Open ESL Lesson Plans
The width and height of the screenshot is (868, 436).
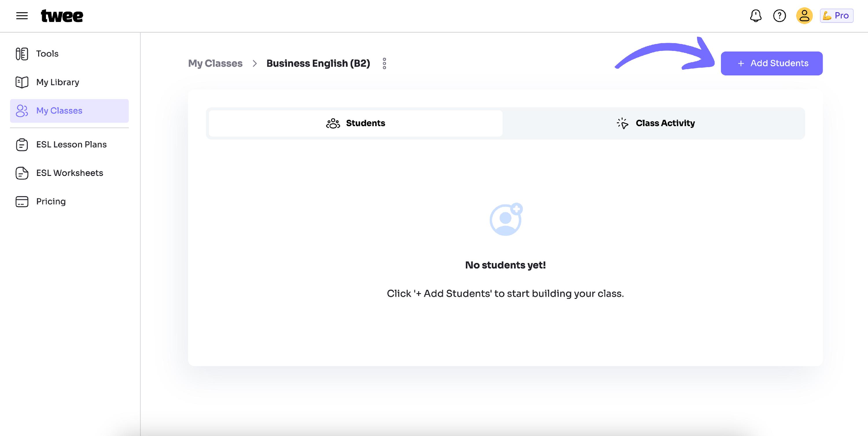69,145
